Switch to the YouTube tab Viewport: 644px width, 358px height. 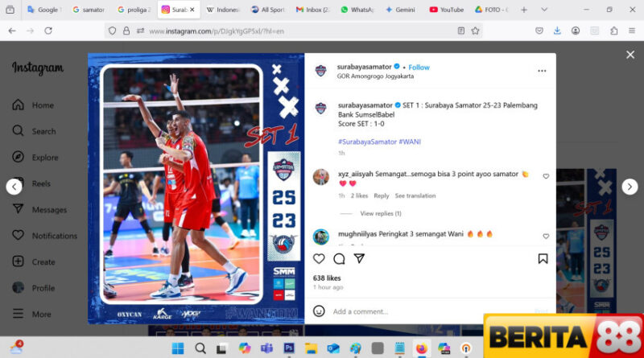[447, 10]
